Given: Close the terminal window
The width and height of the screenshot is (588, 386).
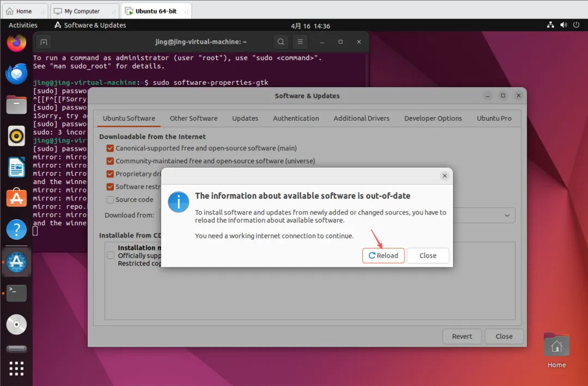Looking at the screenshot, I should pos(359,41).
